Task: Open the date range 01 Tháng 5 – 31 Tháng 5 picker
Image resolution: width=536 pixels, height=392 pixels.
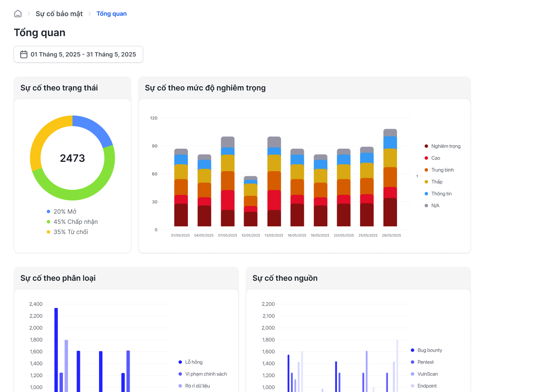Action: pos(78,54)
